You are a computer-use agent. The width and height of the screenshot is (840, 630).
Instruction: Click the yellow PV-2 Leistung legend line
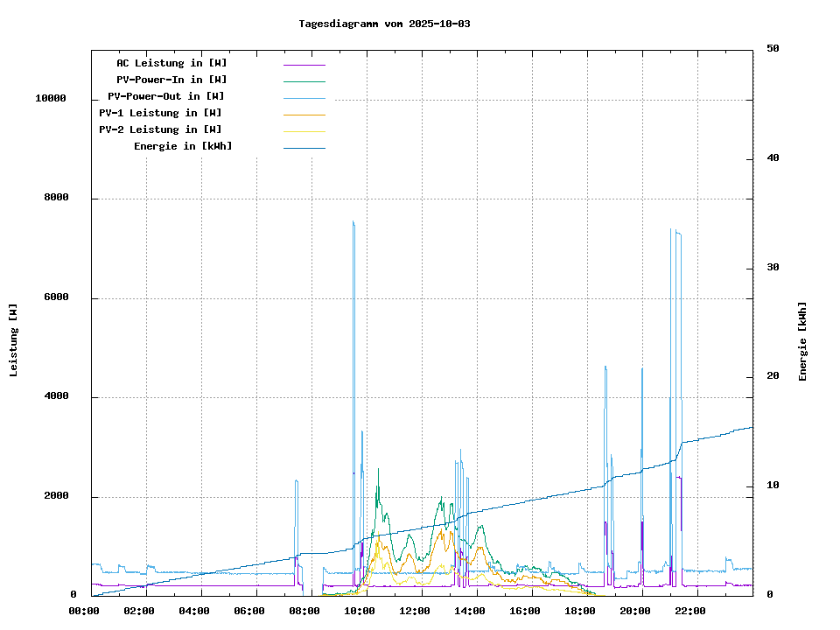304,131
